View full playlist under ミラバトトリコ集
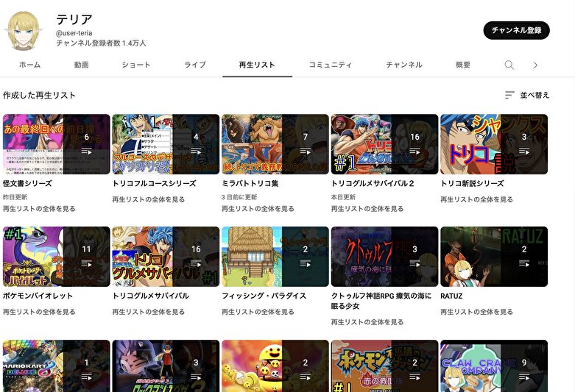The height and width of the screenshot is (392, 575). click(x=258, y=208)
